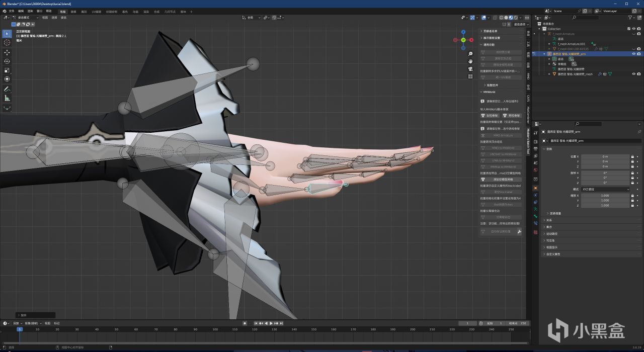Toggle the lock for Location X
The image size is (644, 352).
[x=632, y=156]
